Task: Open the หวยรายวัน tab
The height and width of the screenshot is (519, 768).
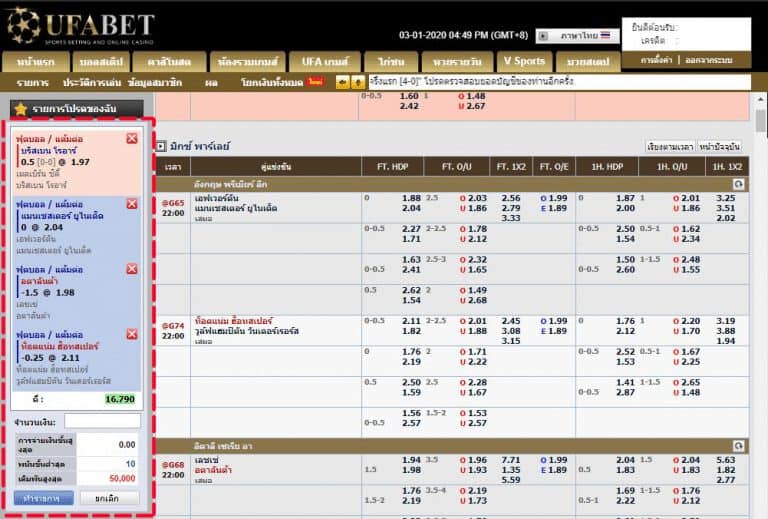Action: click(x=457, y=62)
